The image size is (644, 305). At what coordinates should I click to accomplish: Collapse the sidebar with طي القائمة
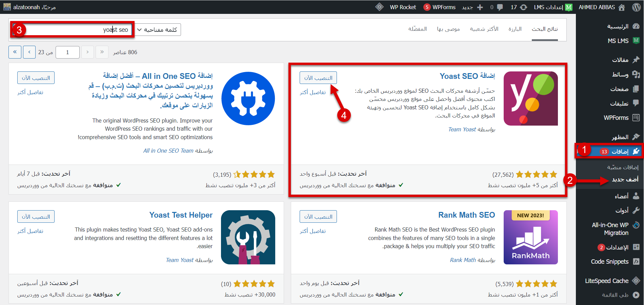[x=620, y=295]
